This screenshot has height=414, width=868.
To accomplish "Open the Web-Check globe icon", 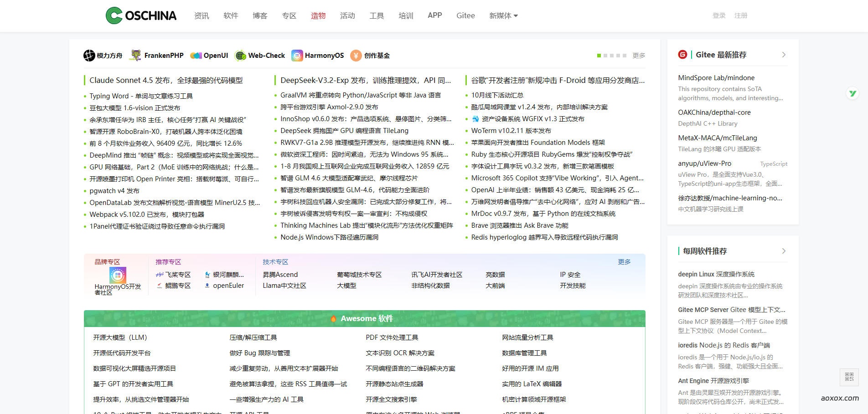I will coord(240,56).
